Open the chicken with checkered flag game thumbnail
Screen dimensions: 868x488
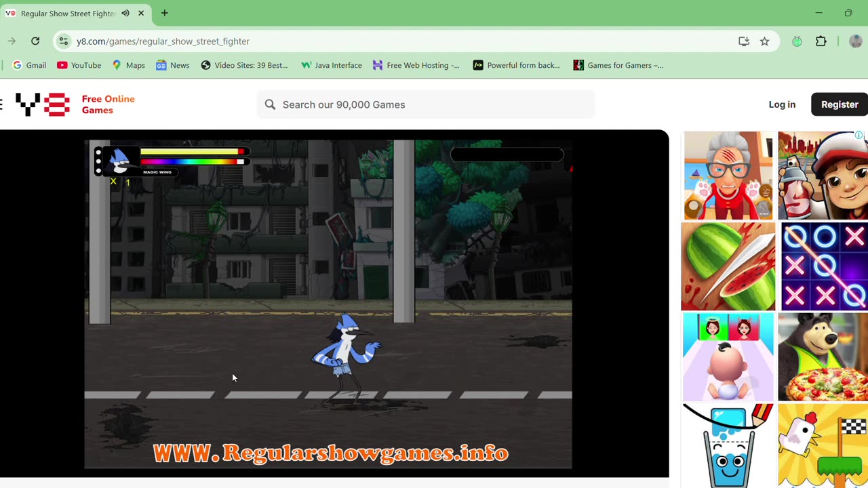[x=823, y=445]
